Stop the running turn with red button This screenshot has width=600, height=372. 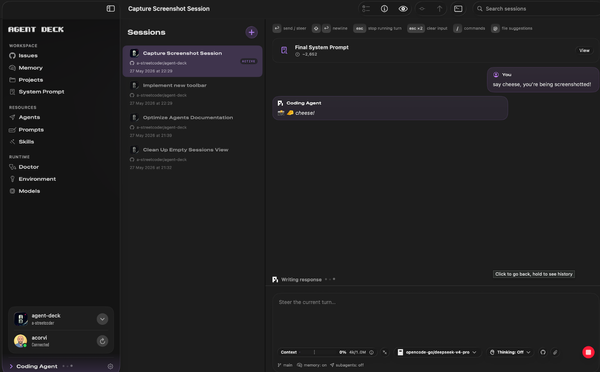point(588,352)
